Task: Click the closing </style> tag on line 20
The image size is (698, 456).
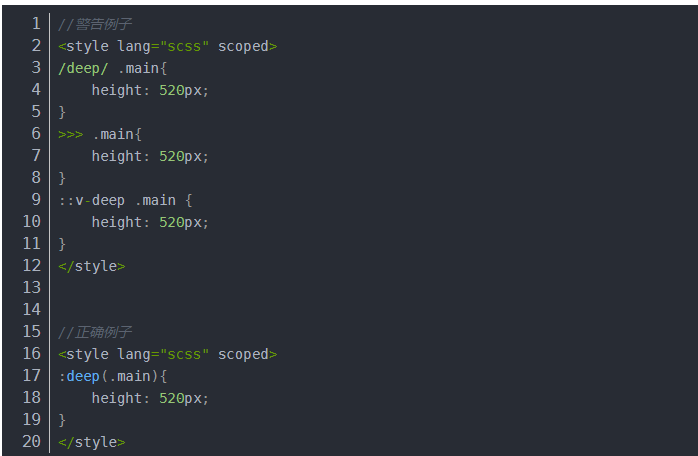Action: [x=92, y=442]
